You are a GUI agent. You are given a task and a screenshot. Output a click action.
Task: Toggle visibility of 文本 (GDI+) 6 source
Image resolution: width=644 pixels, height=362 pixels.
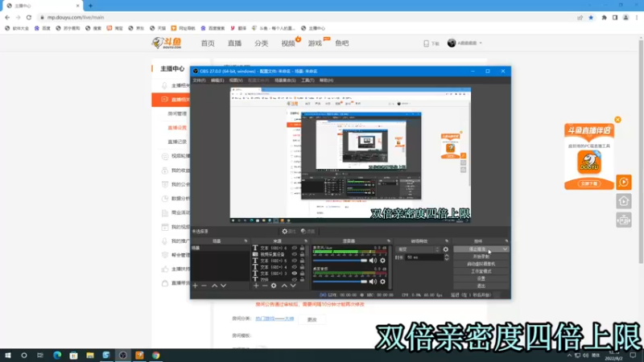tap(294, 248)
